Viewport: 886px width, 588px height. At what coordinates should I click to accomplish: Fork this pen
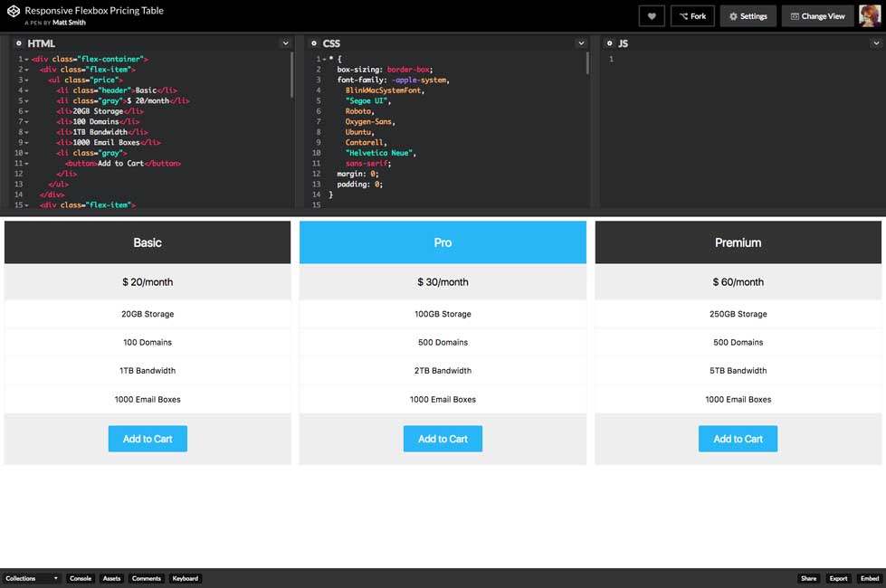point(692,16)
